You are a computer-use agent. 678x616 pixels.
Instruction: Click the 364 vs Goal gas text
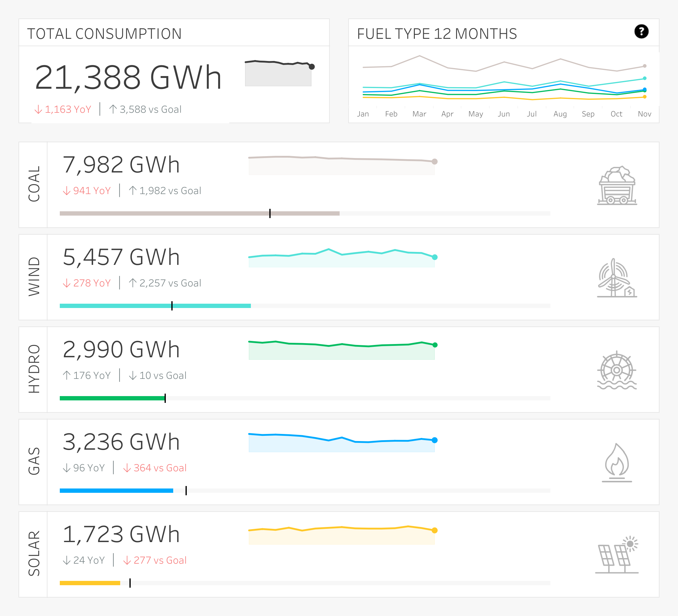coord(155,468)
